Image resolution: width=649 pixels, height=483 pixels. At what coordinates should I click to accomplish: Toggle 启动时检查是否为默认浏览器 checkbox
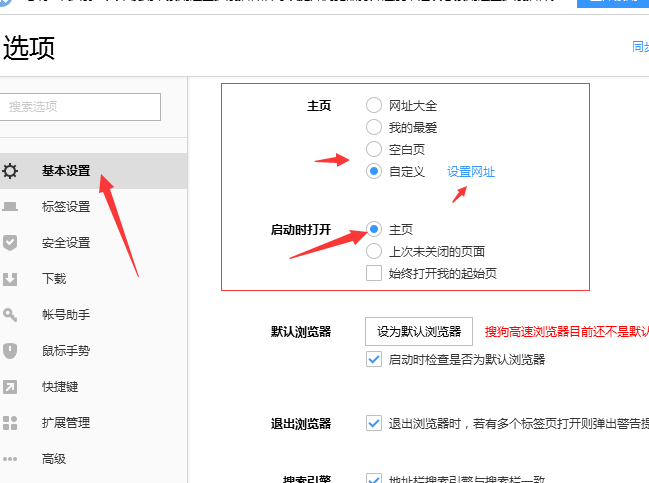[374, 359]
